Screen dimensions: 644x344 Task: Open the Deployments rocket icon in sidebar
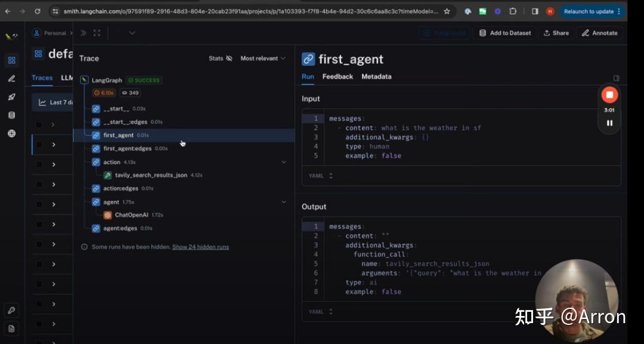click(11, 97)
